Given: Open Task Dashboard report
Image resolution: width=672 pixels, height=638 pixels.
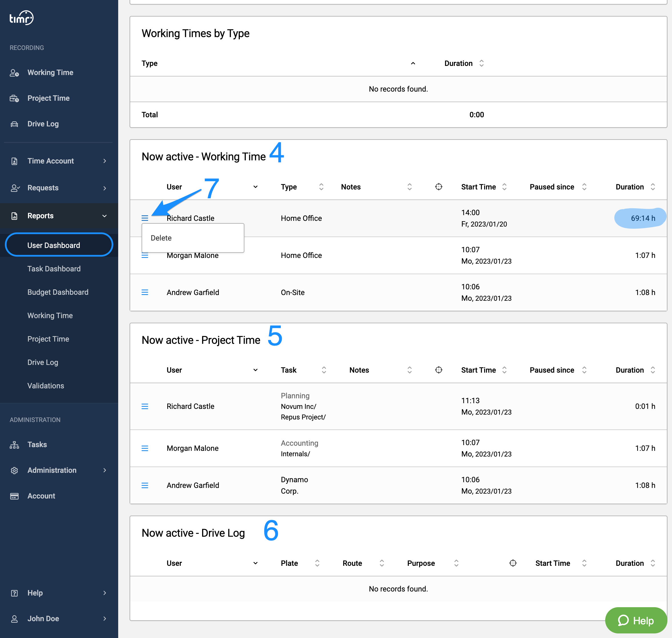Looking at the screenshot, I should (x=54, y=269).
